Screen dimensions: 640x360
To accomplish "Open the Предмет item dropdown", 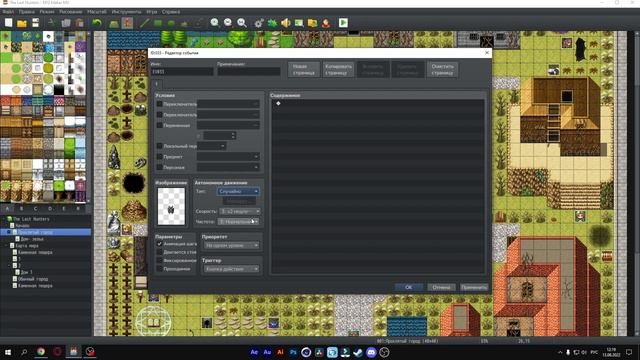I will (x=228, y=156).
